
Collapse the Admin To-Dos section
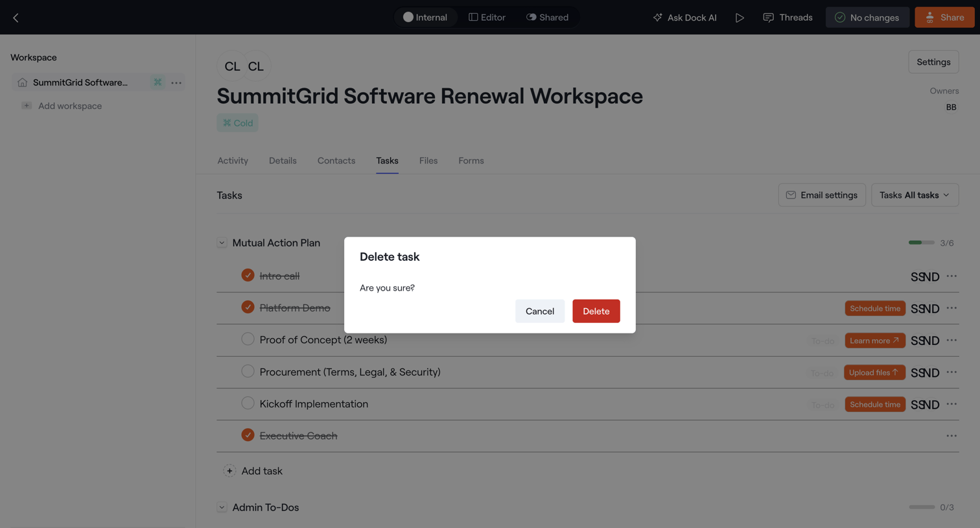(222, 507)
